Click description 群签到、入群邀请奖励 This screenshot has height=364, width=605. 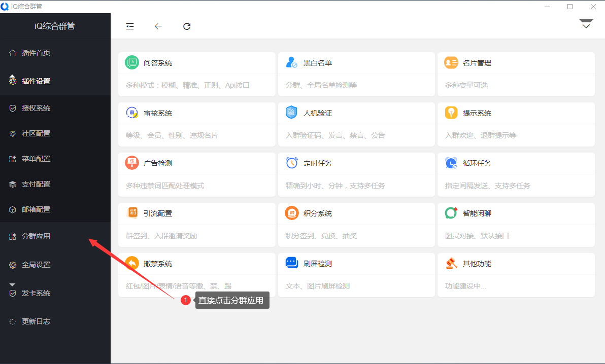(x=161, y=236)
